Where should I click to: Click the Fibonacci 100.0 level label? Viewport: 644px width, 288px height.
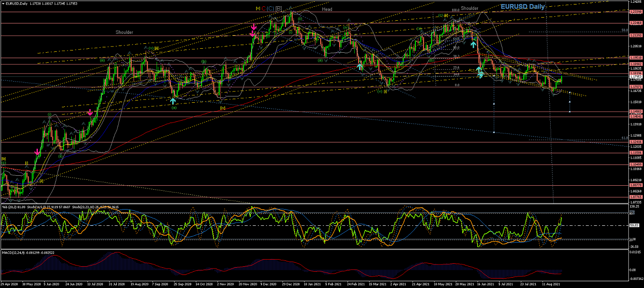[x=455, y=10]
